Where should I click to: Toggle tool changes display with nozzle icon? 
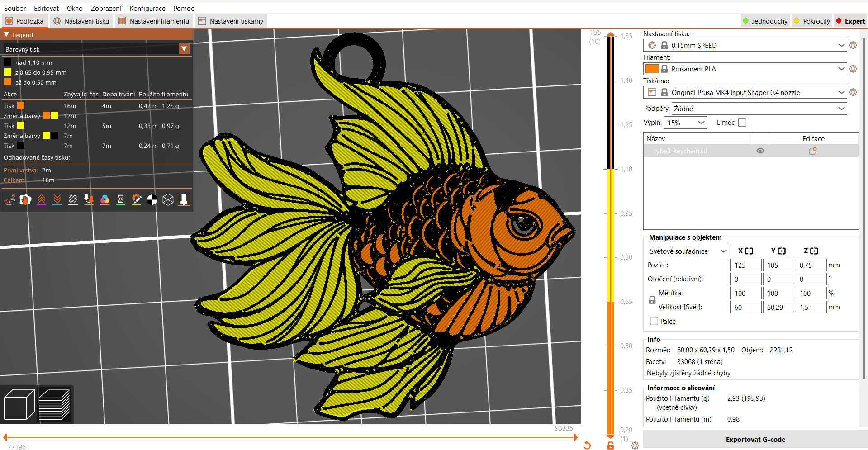[x=89, y=199]
